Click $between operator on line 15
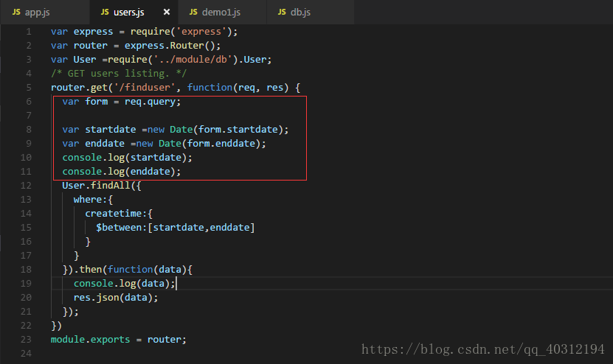 tap(119, 228)
